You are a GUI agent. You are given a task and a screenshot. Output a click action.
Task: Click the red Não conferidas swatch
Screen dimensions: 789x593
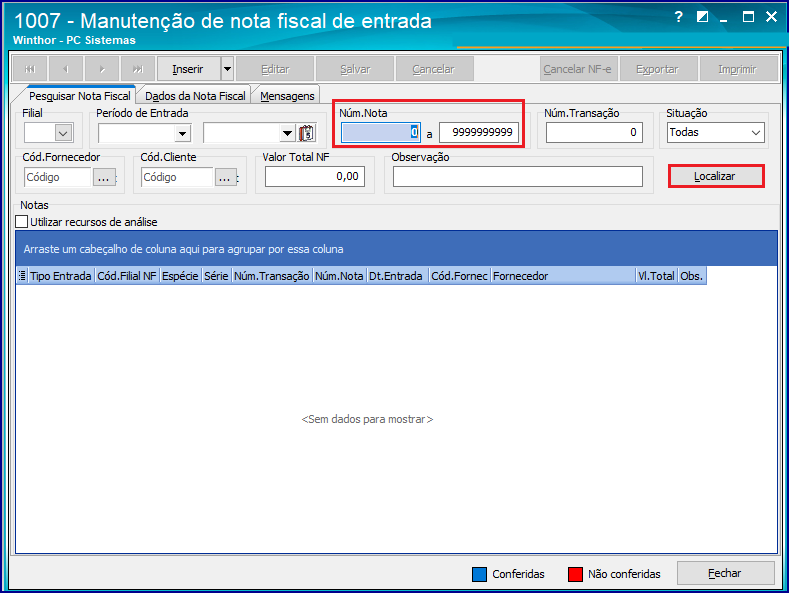coord(575,574)
